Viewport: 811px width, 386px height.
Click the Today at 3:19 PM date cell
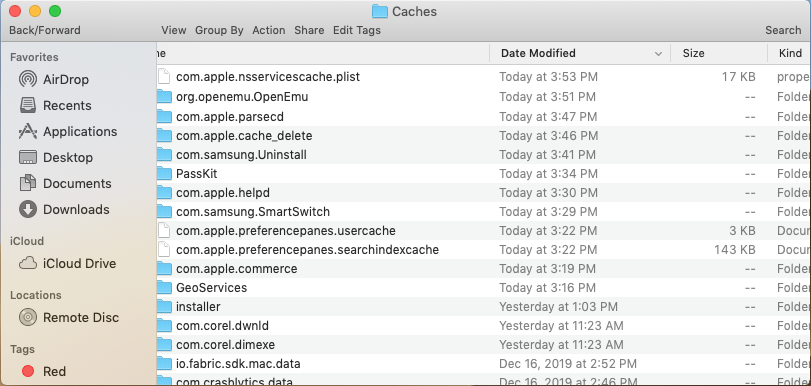547,269
